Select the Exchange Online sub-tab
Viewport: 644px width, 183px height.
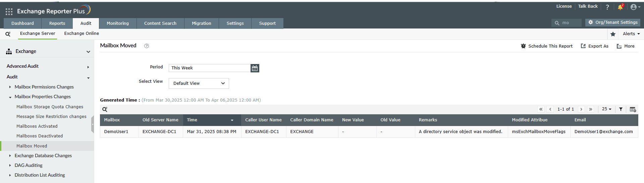coord(82,34)
